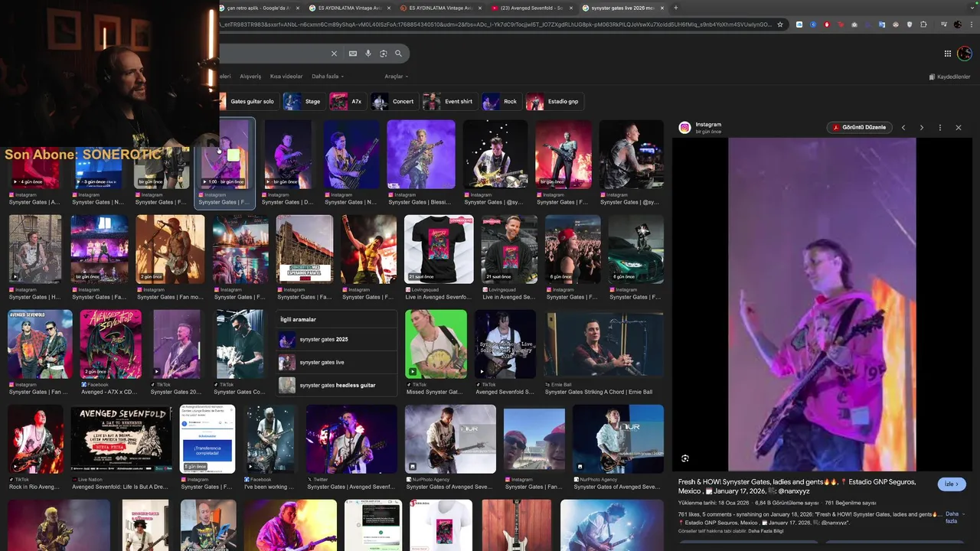Click inside the Google search text field
The height and width of the screenshot is (551, 980).
(273, 54)
